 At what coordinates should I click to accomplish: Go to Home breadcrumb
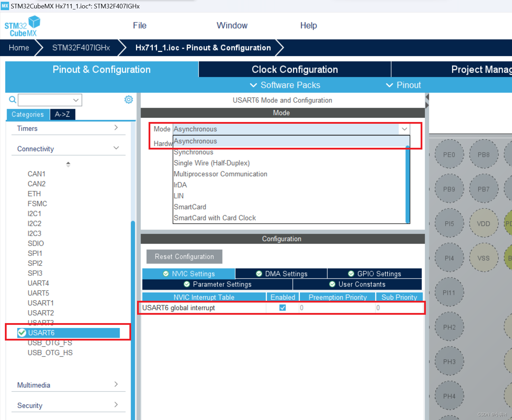pyautogui.click(x=19, y=48)
